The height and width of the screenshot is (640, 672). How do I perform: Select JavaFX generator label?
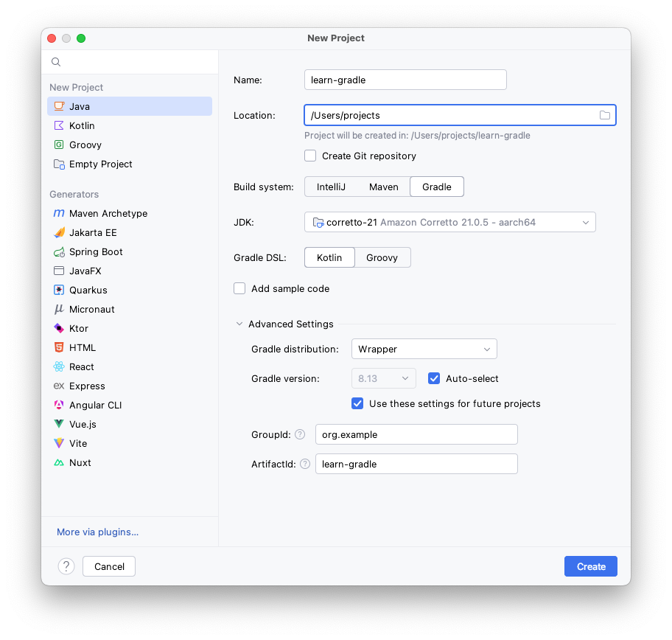click(x=85, y=271)
